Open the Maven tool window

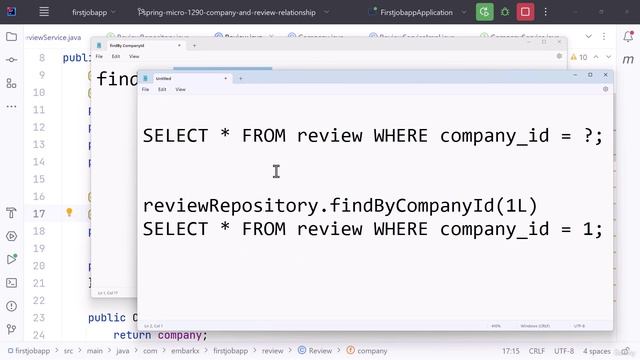(628, 60)
